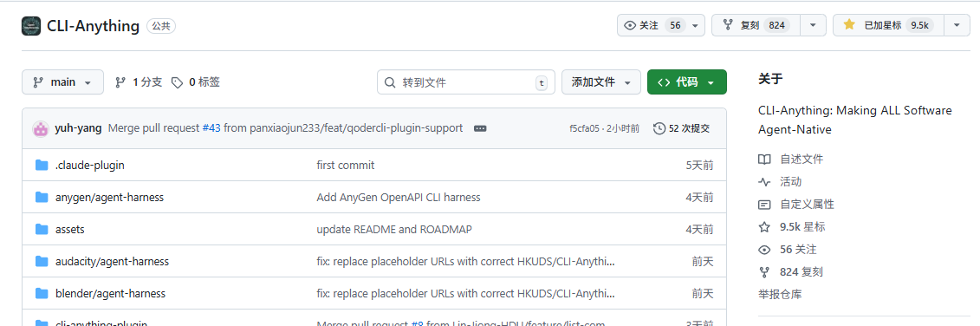The width and height of the screenshot is (980, 326).
Task: Click the history clock icon beside 52 次提交
Action: pyautogui.click(x=659, y=128)
